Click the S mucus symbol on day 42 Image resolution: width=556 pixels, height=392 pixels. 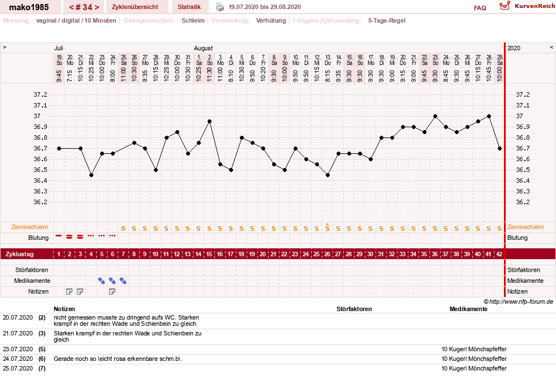coord(499,229)
